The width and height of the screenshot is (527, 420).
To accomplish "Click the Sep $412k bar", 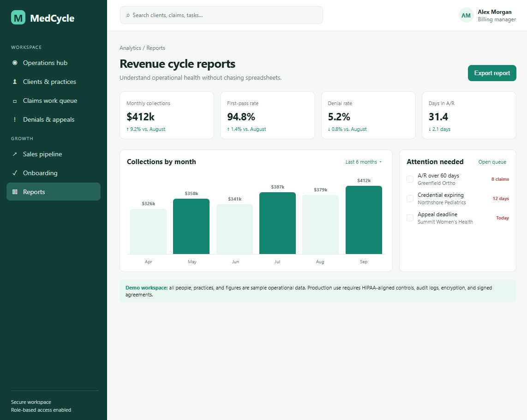I will (364, 220).
